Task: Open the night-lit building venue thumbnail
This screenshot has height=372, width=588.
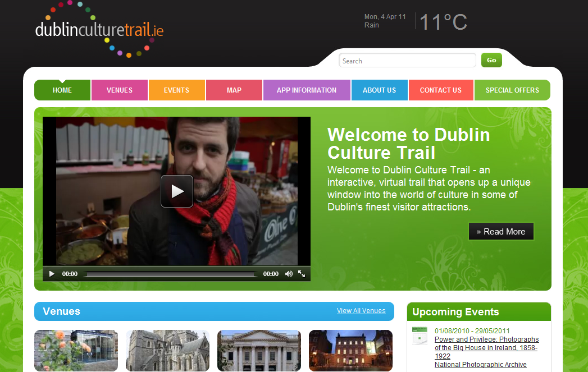Action: tap(350, 351)
